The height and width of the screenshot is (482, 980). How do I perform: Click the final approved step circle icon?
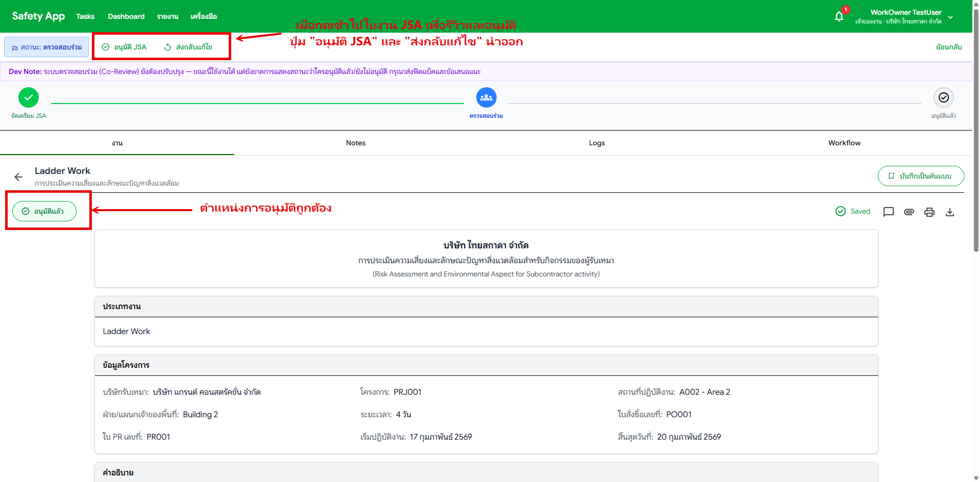943,97
